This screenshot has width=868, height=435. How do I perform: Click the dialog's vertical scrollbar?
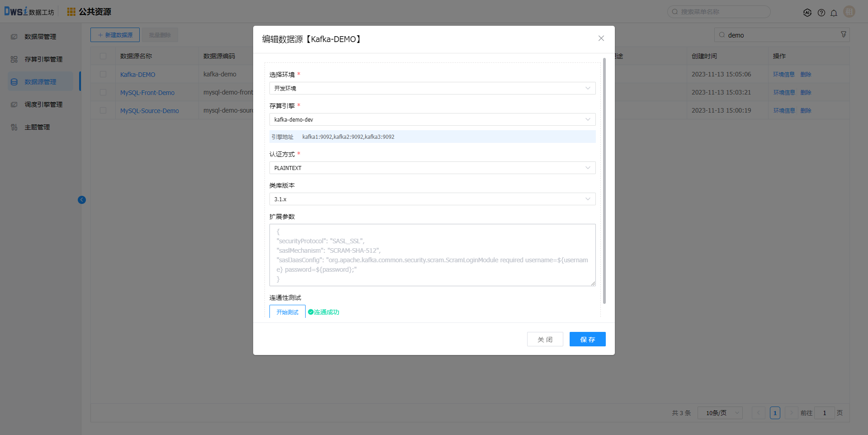604,181
